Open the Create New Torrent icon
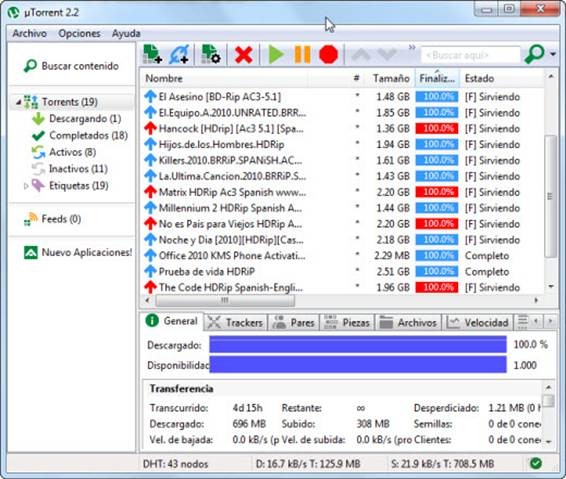This screenshot has width=566, height=479. [211, 55]
